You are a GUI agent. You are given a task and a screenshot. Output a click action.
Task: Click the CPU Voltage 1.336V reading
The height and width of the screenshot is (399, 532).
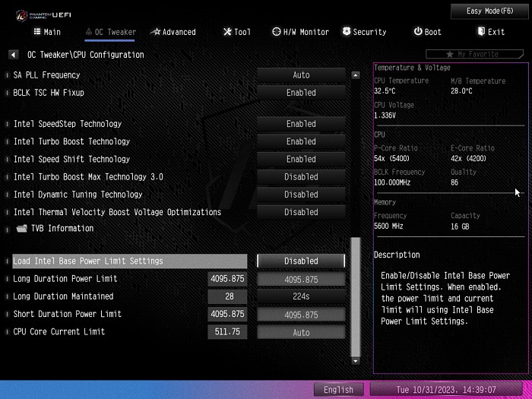385,116
